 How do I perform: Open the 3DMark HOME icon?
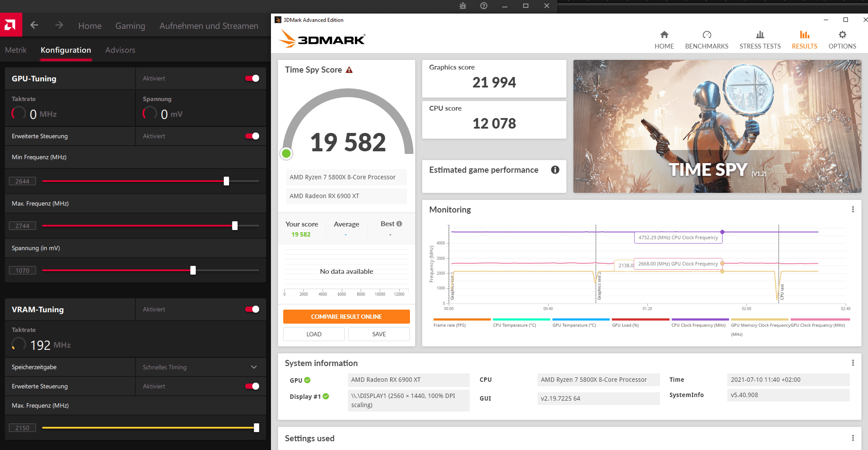coord(664,35)
